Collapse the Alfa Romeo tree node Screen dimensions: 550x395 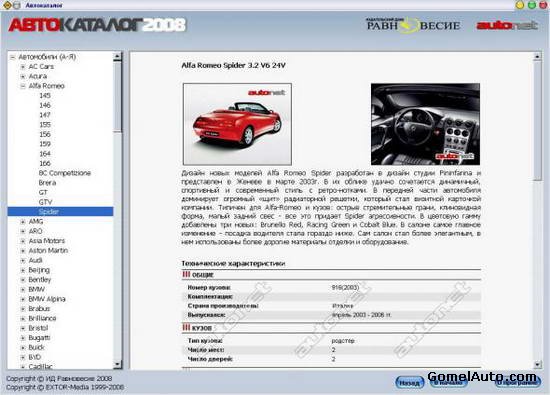(23, 86)
